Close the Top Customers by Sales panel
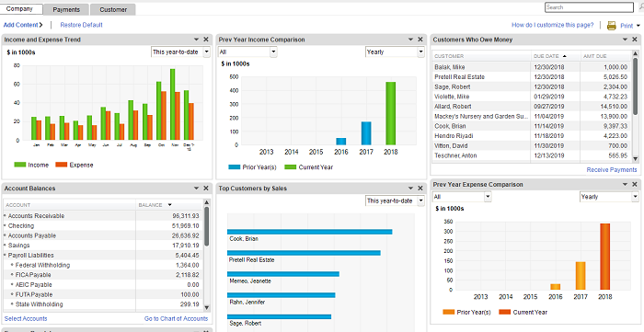 [x=420, y=188]
